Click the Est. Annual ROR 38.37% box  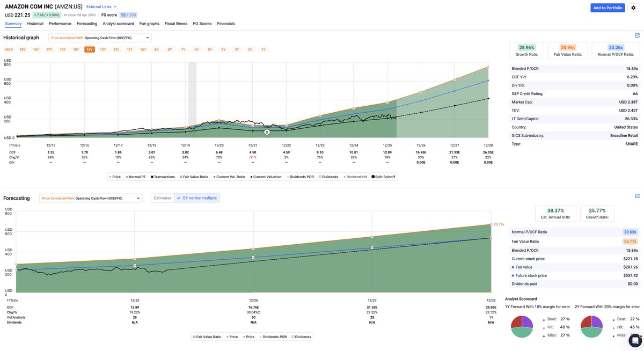(555, 214)
